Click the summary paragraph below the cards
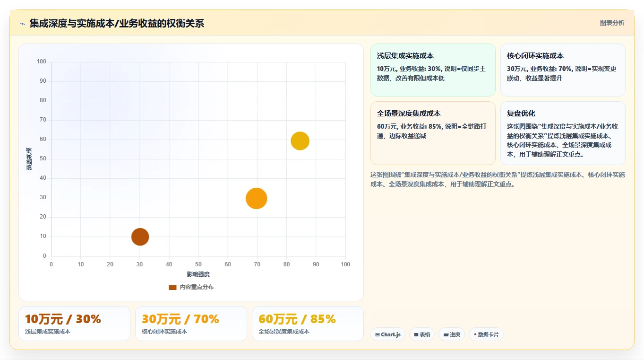Image resolution: width=644 pixels, height=360 pixels. [498, 179]
